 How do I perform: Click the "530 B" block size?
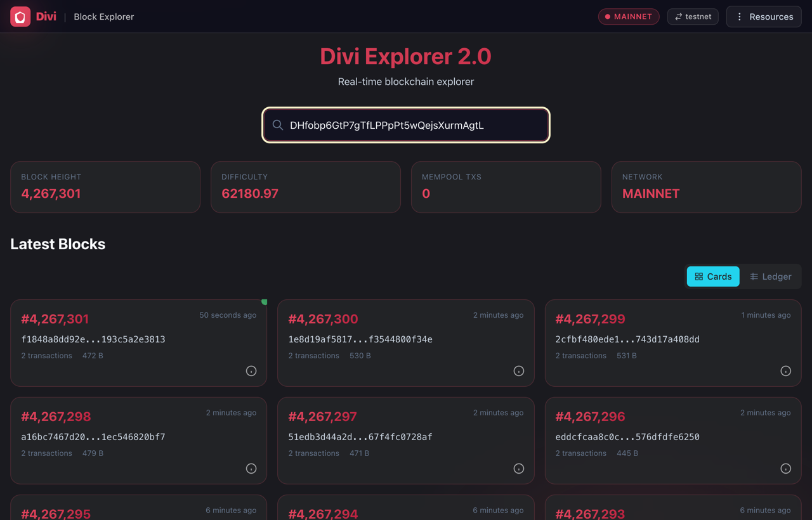click(360, 356)
